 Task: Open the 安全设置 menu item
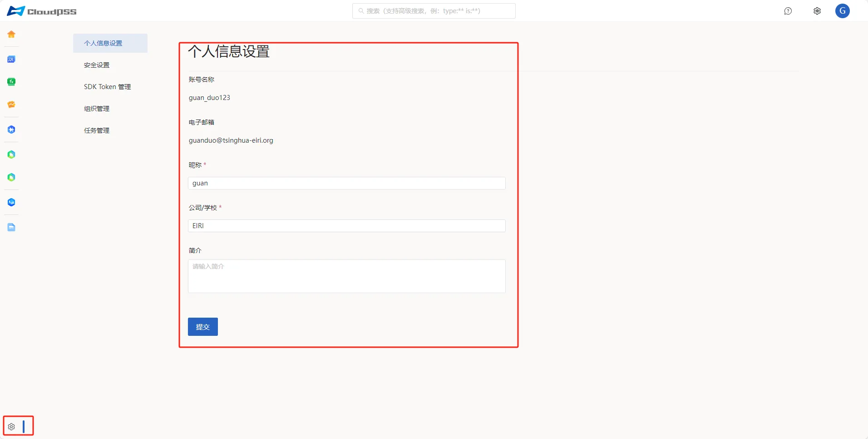(x=110, y=65)
